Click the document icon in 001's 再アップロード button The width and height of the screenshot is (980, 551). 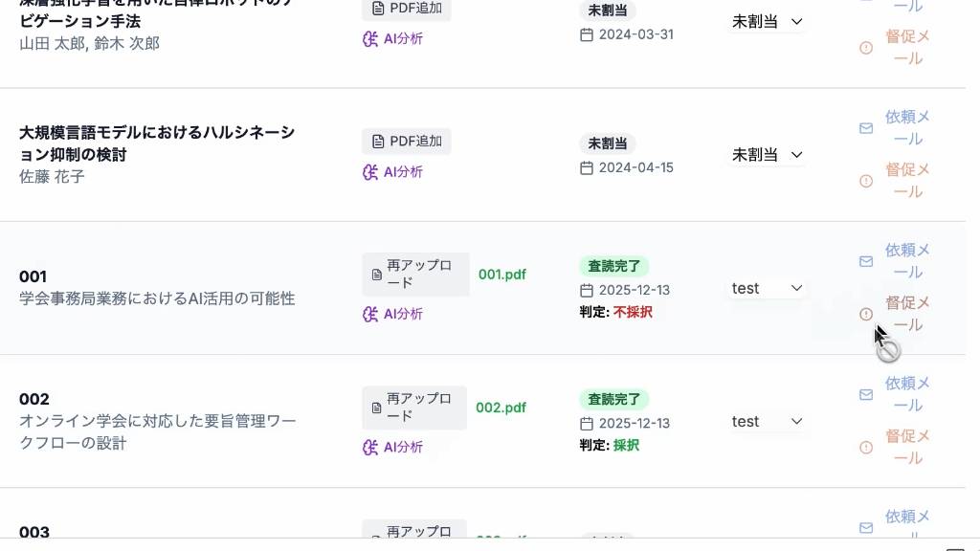[377, 275]
